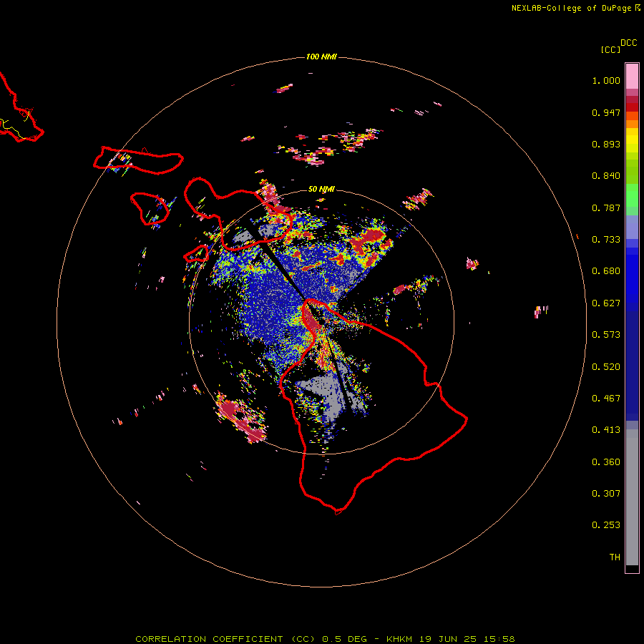Screen dimensions: 644x644
Task: Pick the bright green color bar segment
Action: coord(632,195)
